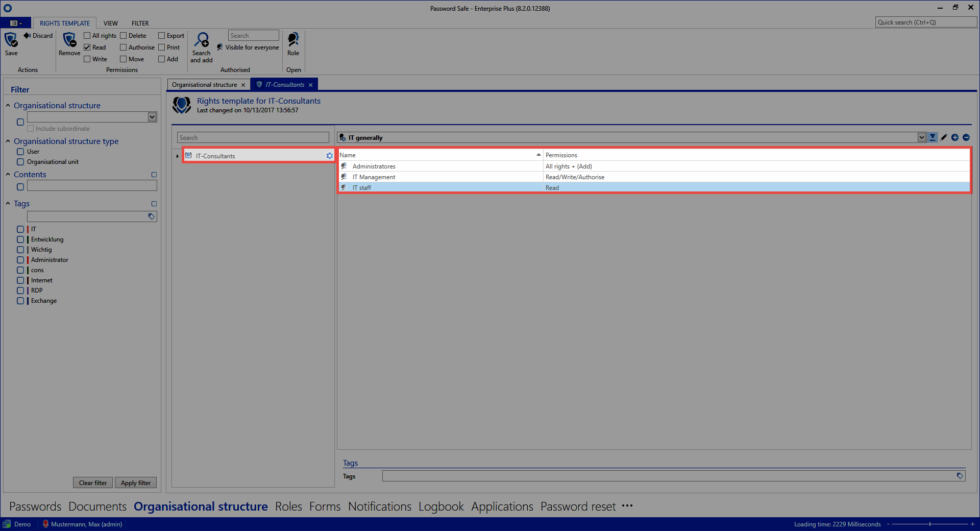Click the Quick search field
This screenshot has width=980, height=531.
pos(926,22)
